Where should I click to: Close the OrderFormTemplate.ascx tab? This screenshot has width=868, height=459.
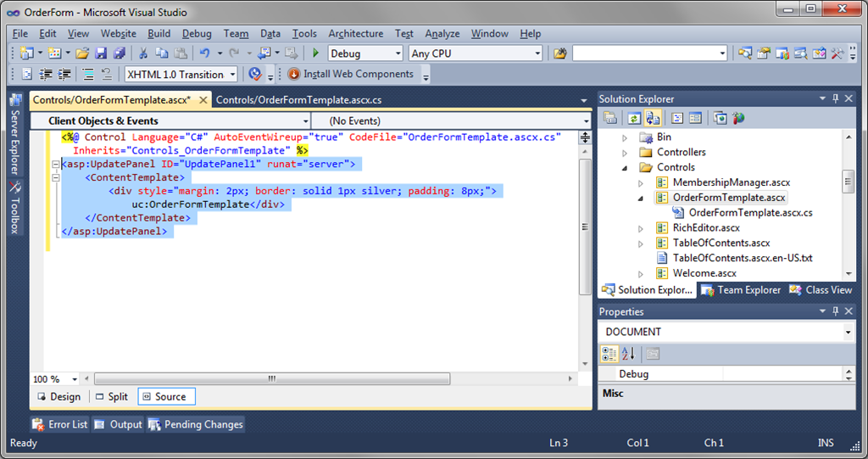pos(203,100)
